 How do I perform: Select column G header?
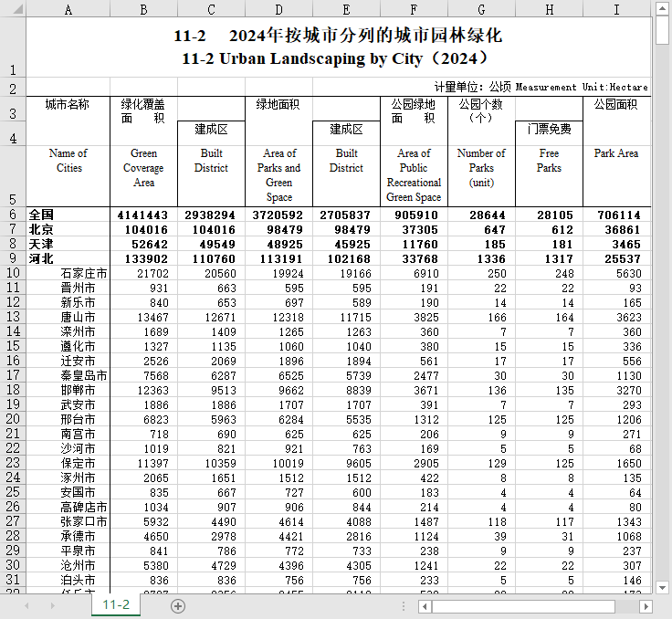tap(481, 9)
